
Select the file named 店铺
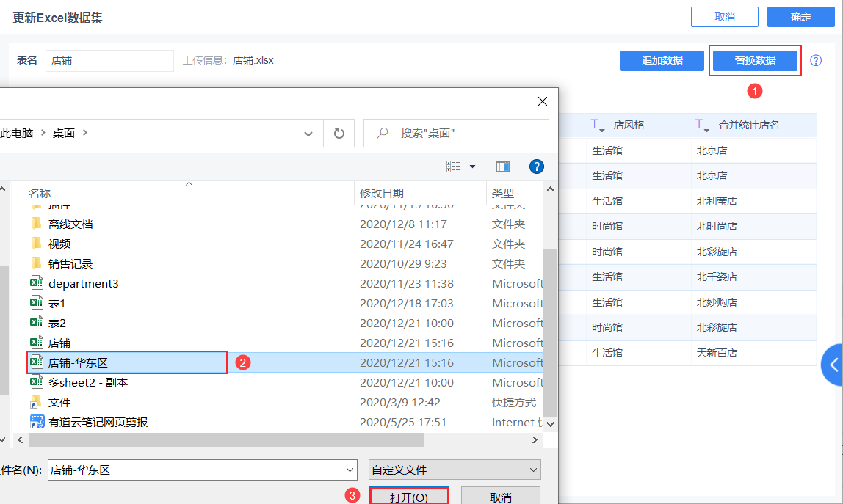pyautogui.click(x=59, y=343)
